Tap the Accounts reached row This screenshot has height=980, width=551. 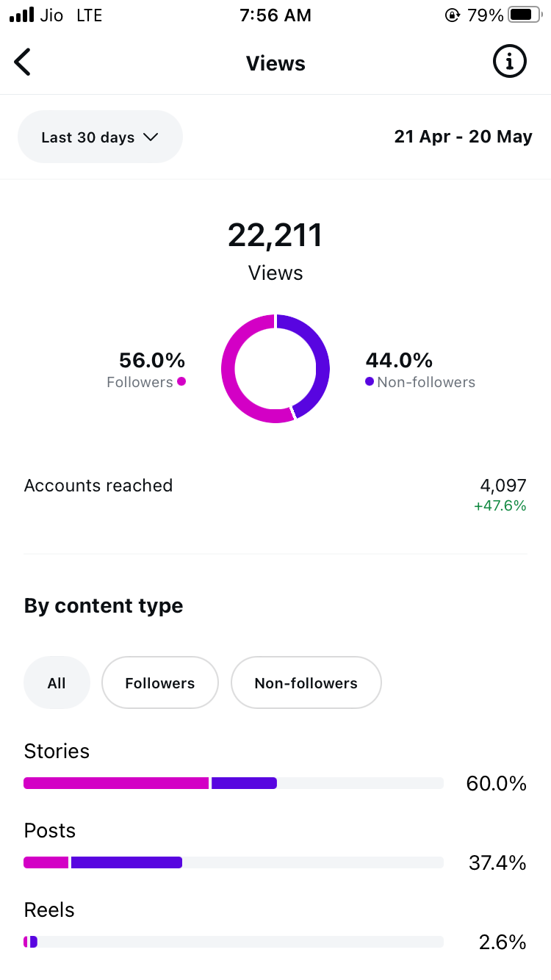(x=275, y=494)
